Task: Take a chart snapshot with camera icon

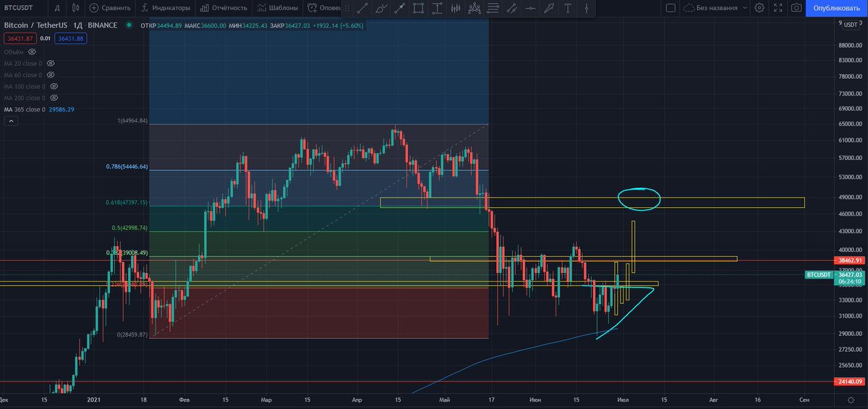Action: (x=796, y=8)
